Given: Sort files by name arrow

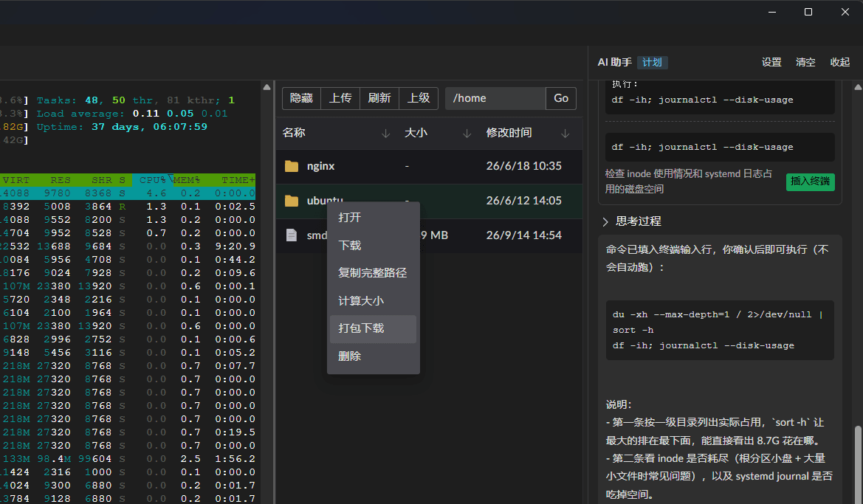Looking at the screenshot, I should pos(386,133).
